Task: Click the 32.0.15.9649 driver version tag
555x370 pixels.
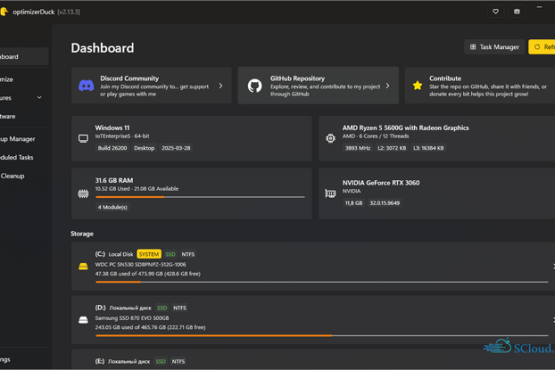Action: [385, 203]
